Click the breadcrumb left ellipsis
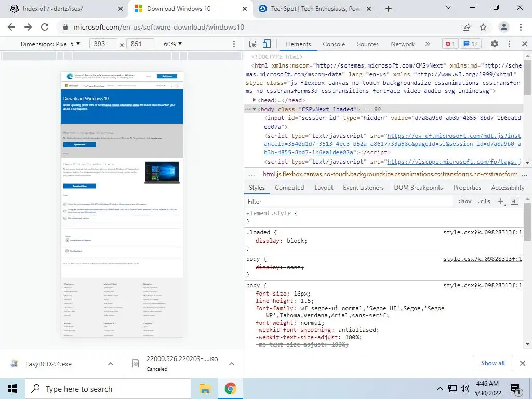Image resolution: width=532 pixels, height=399 pixels. click(x=251, y=175)
